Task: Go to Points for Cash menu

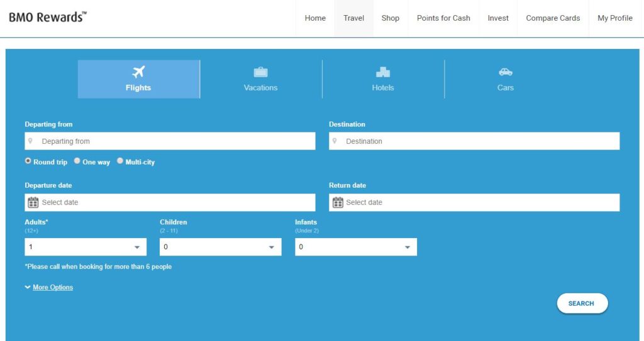Action: coord(443,18)
